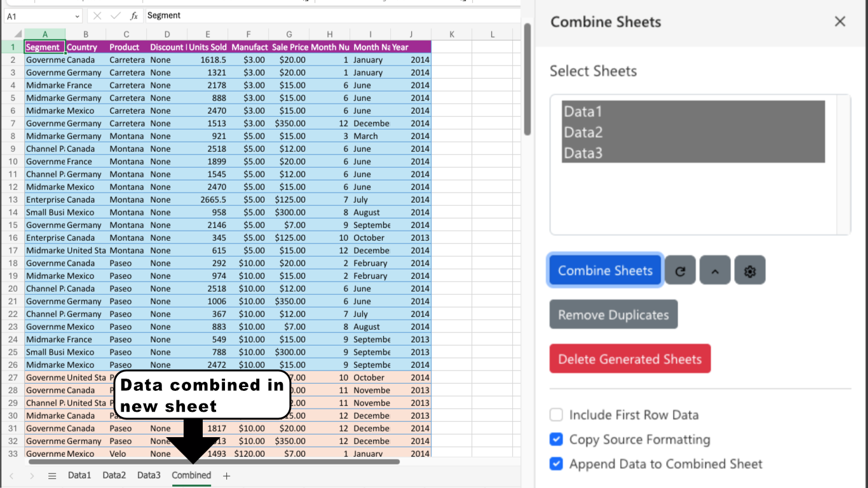
Task: Click the Delete Generated Sheets button
Action: pos(630,359)
